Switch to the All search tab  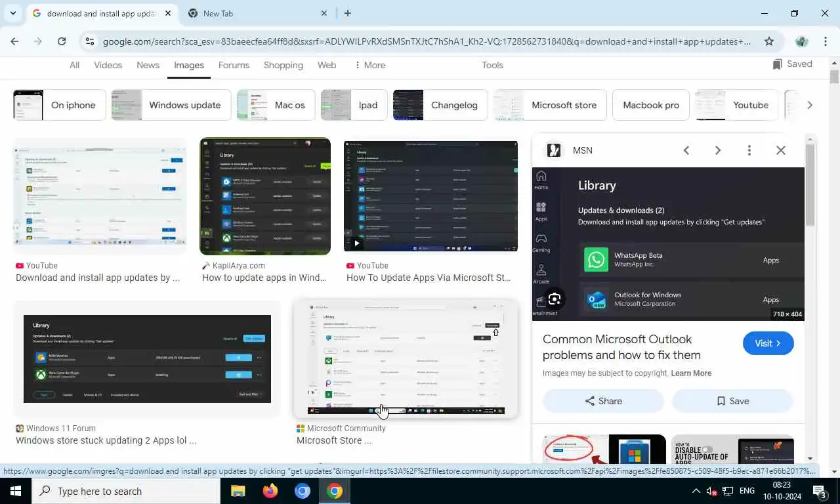click(x=74, y=65)
